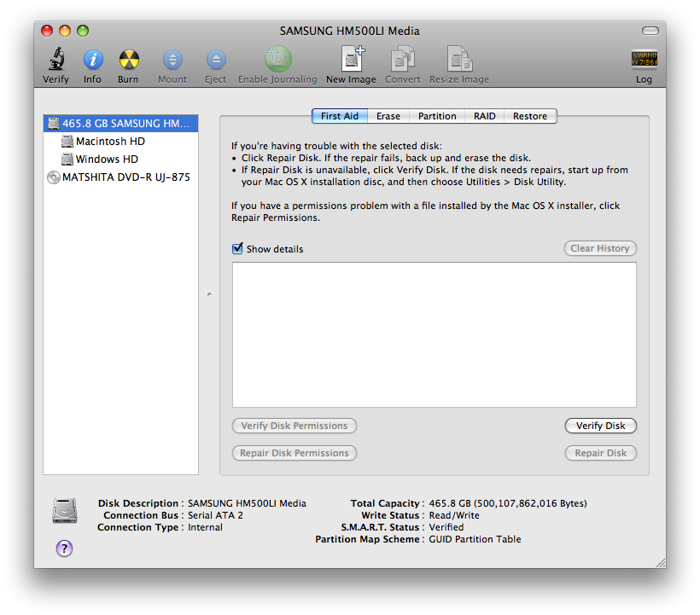Click the Verify Disk Permissions button
Screen dimensions: 700x615
point(295,426)
